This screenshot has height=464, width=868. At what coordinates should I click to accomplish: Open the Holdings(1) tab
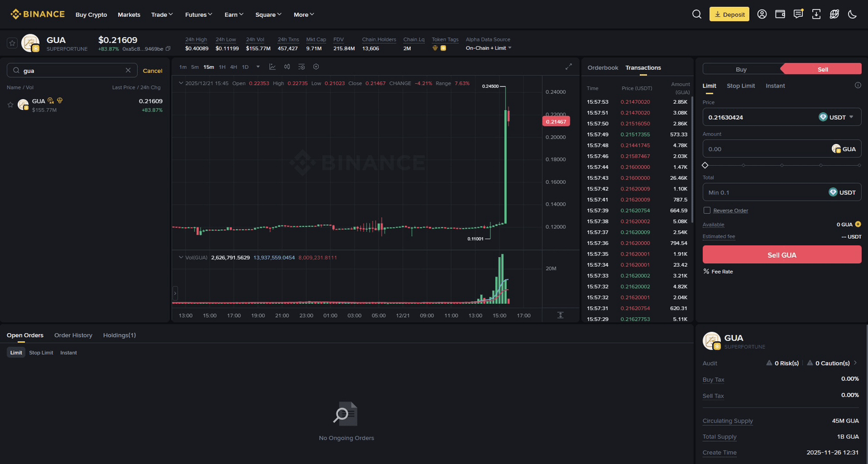pyautogui.click(x=119, y=335)
